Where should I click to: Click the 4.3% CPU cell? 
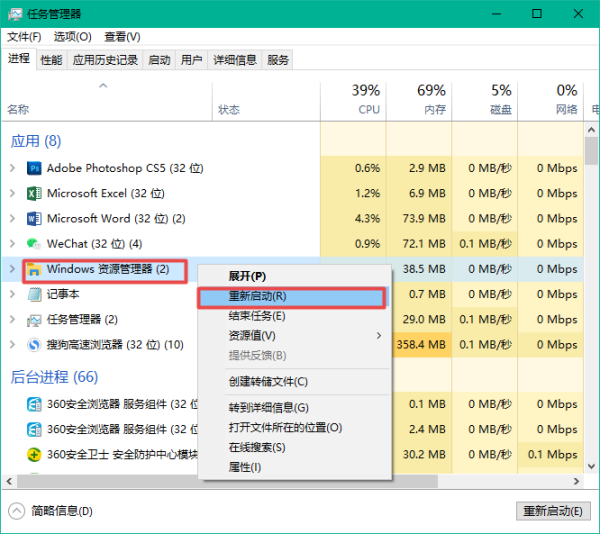(x=353, y=219)
